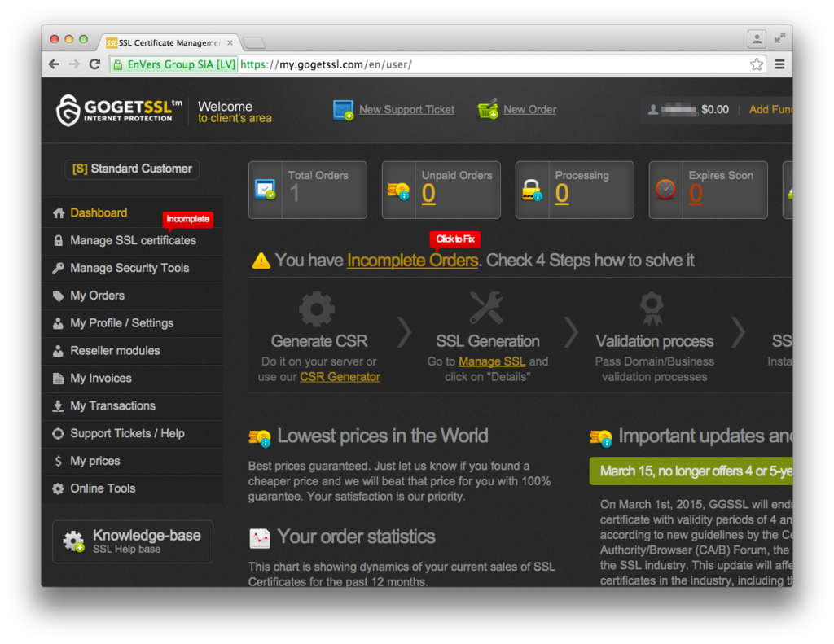This screenshot has height=644, width=834.
Task: Click the Generate CSR gear icon
Action: click(317, 309)
